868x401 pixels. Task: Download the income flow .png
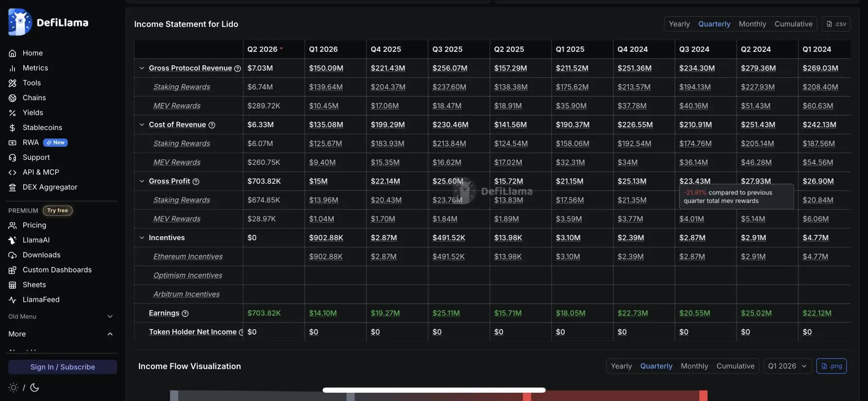(831, 366)
